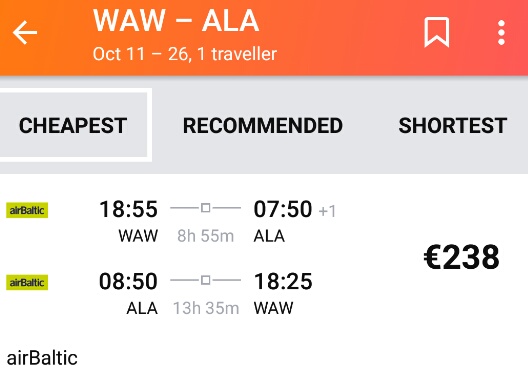Click the airBaltic logo on outbound flight
This screenshot has height=378, width=528.
pos(27,210)
